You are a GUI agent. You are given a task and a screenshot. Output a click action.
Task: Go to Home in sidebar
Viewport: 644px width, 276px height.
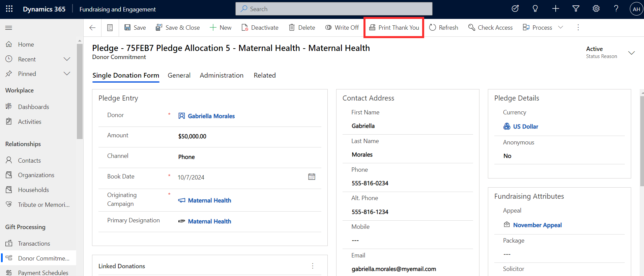click(38, 44)
